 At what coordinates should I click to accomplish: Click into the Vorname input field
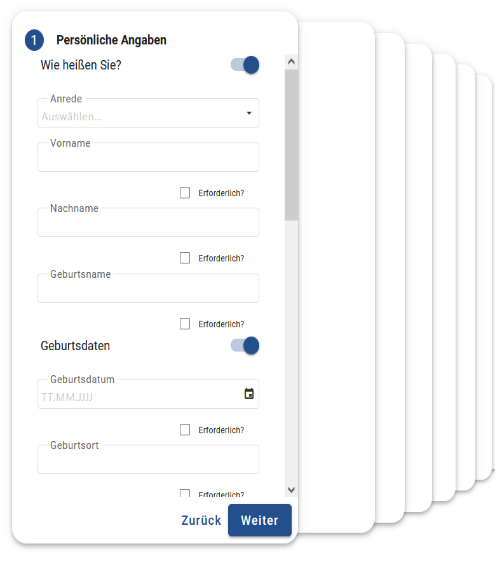[x=148, y=157]
